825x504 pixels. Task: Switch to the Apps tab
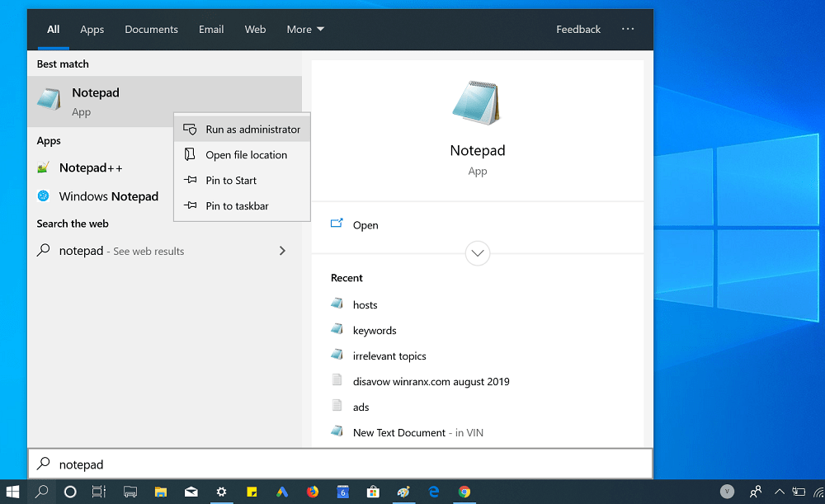point(92,30)
